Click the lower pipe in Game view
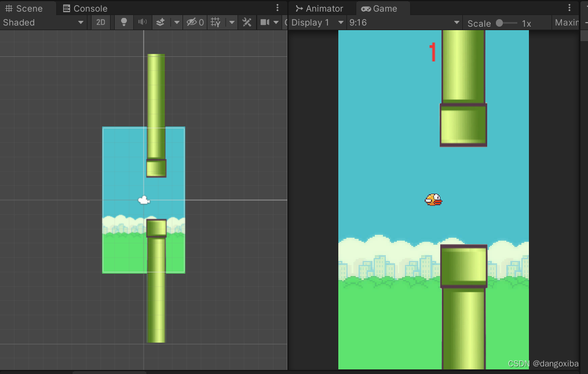Image resolution: width=588 pixels, height=374 pixels. pos(464,307)
